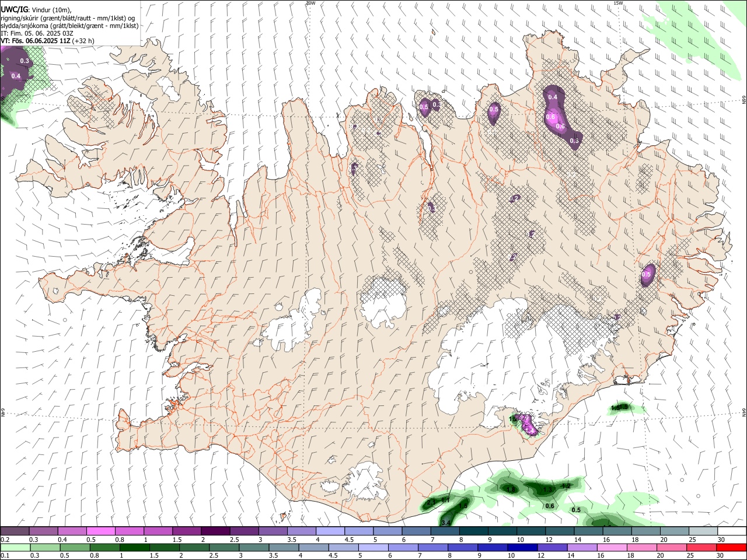Click the "1.8" rain value south of Iceland
Viewport: 747px width, 560px height.
point(512,489)
